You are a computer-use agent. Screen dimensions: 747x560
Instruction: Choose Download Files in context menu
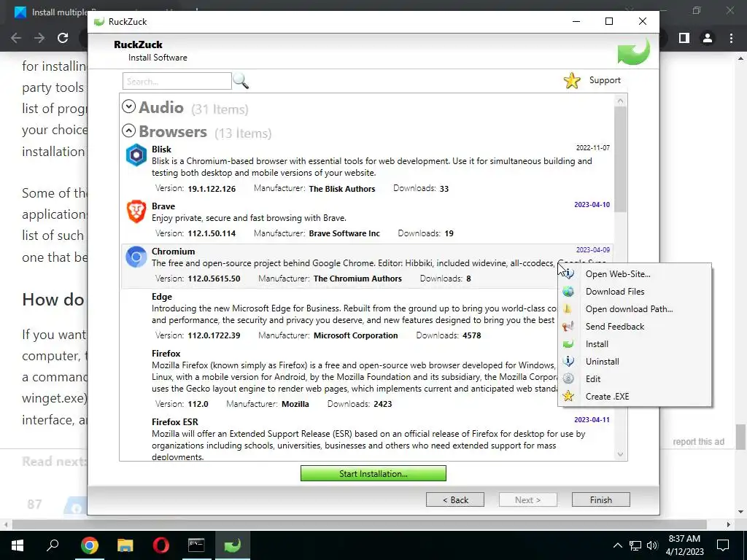[615, 292]
